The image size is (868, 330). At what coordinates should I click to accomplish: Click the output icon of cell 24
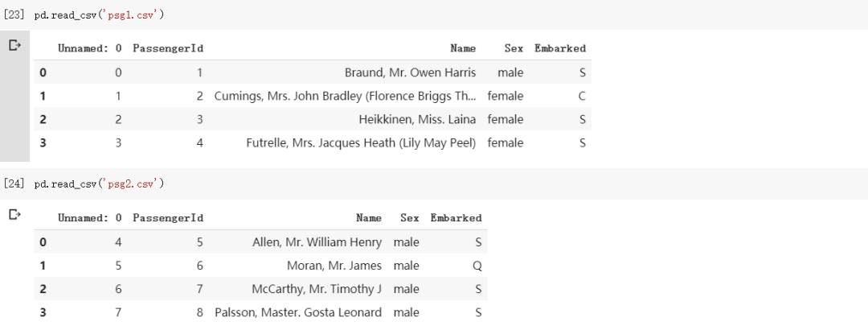click(14, 214)
